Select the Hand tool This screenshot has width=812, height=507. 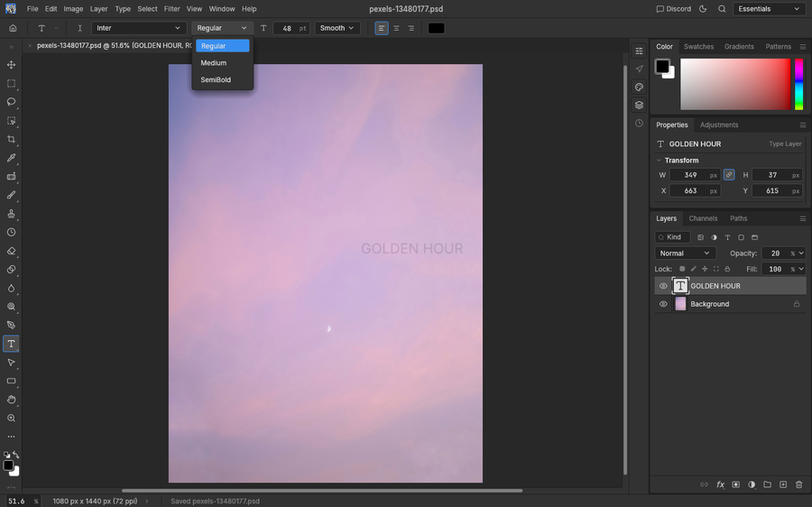click(x=11, y=400)
